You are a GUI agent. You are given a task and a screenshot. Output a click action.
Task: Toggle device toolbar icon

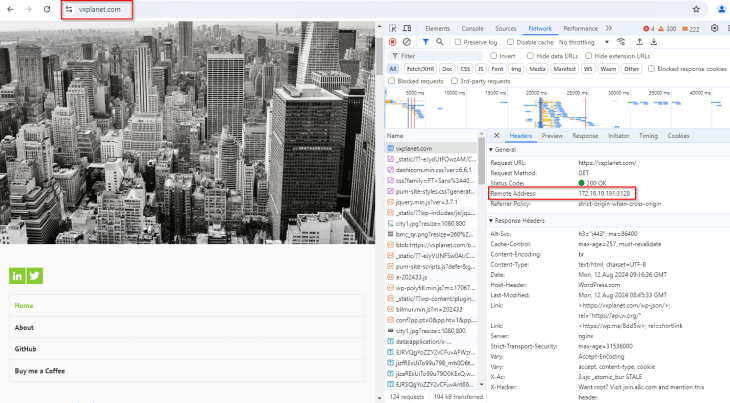[408, 29]
